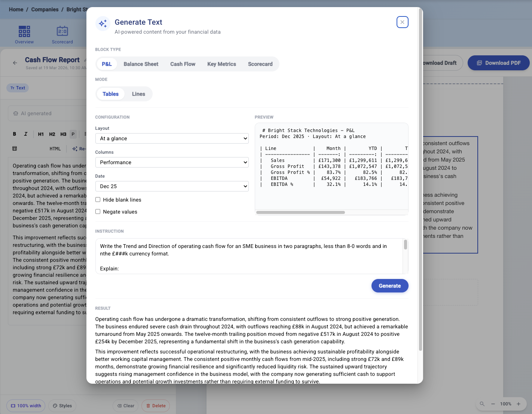Select the Key Metrics block type
The height and width of the screenshot is (414, 532).
point(221,64)
